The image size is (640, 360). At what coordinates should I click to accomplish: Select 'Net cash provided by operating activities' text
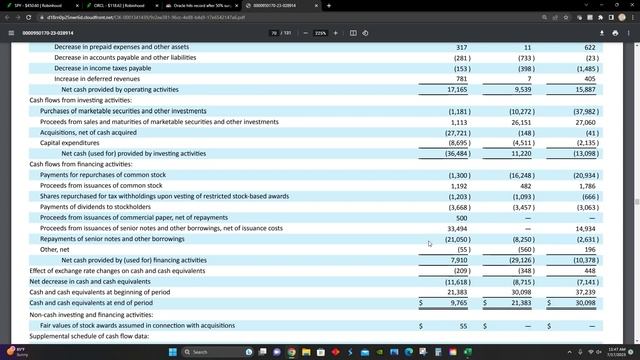point(120,89)
